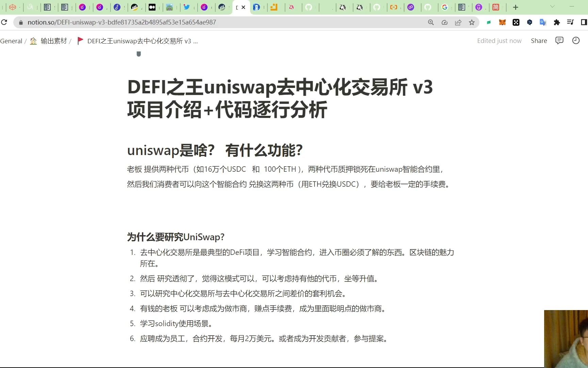Open a new browser tab
The height and width of the screenshot is (368, 588).
click(516, 7)
